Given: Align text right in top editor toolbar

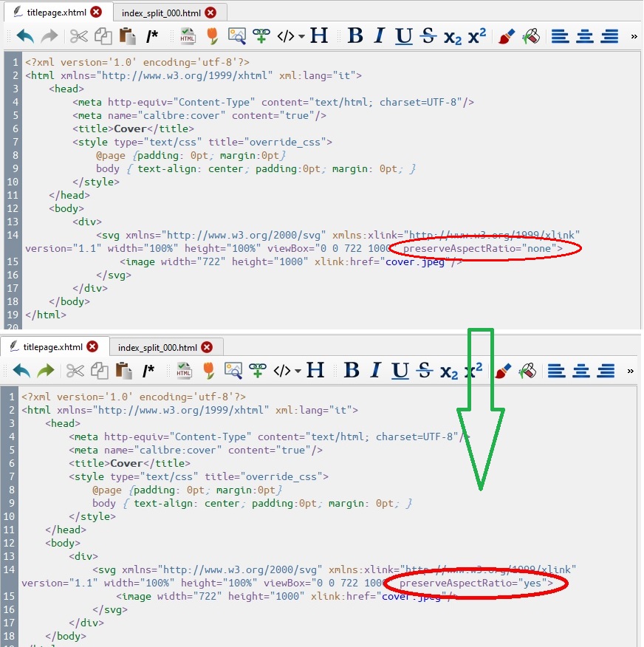Looking at the screenshot, I should [x=609, y=36].
